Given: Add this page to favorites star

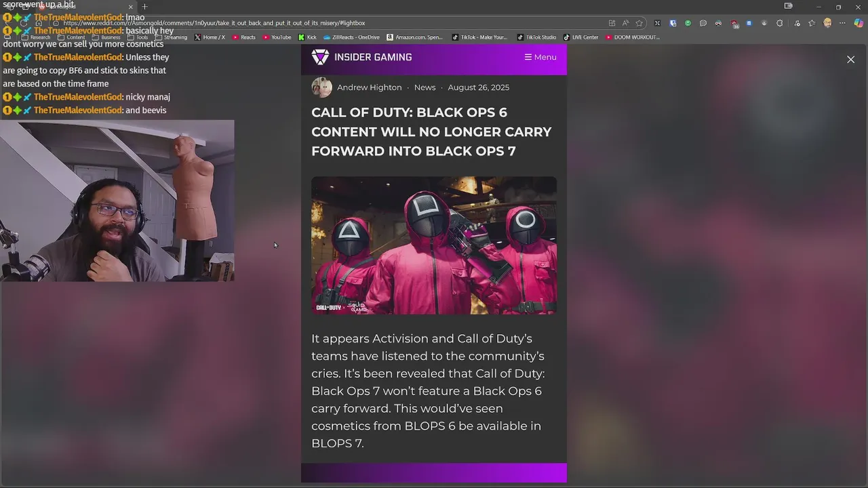Looking at the screenshot, I should point(639,23).
